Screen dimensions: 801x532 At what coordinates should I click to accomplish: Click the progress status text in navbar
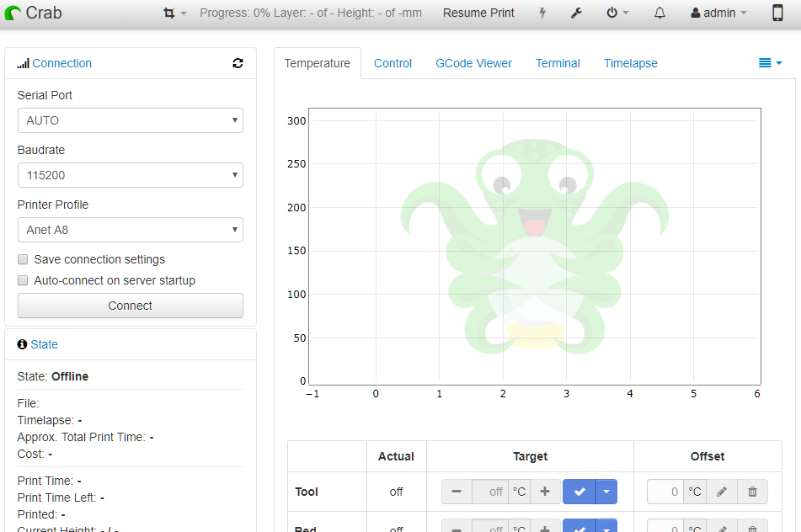[x=311, y=13]
